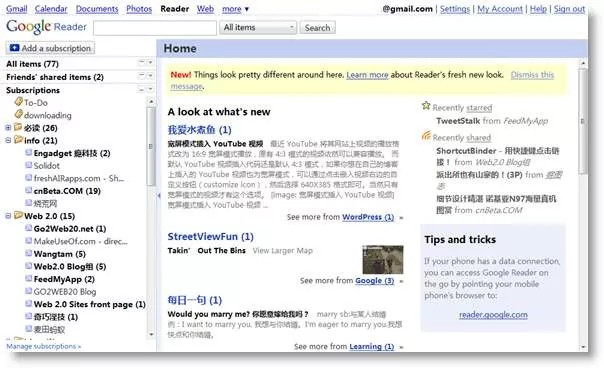Click the cnBeta.COM feed icon
This screenshot has width=604, height=368.
tap(29, 190)
